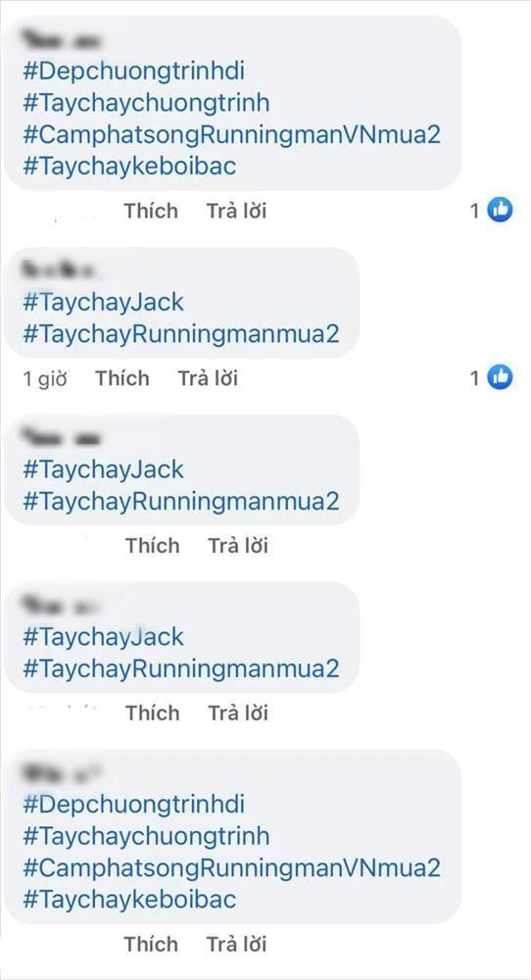The width and height of the screenshot is (531, 980).
Task: Open #TaychayRunningmanmua2 in the '1 giờ' comment
Action: pos(181,334)
